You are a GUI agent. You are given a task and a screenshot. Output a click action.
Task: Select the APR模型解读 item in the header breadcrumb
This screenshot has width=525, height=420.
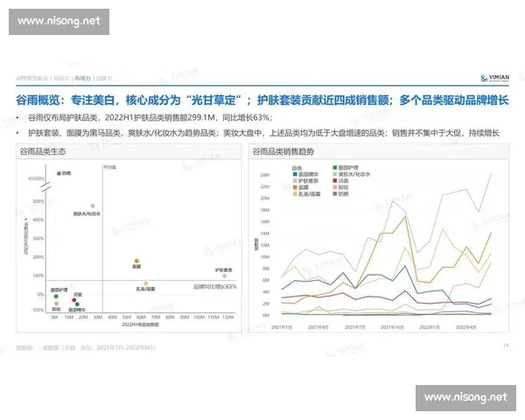[32, 79]
